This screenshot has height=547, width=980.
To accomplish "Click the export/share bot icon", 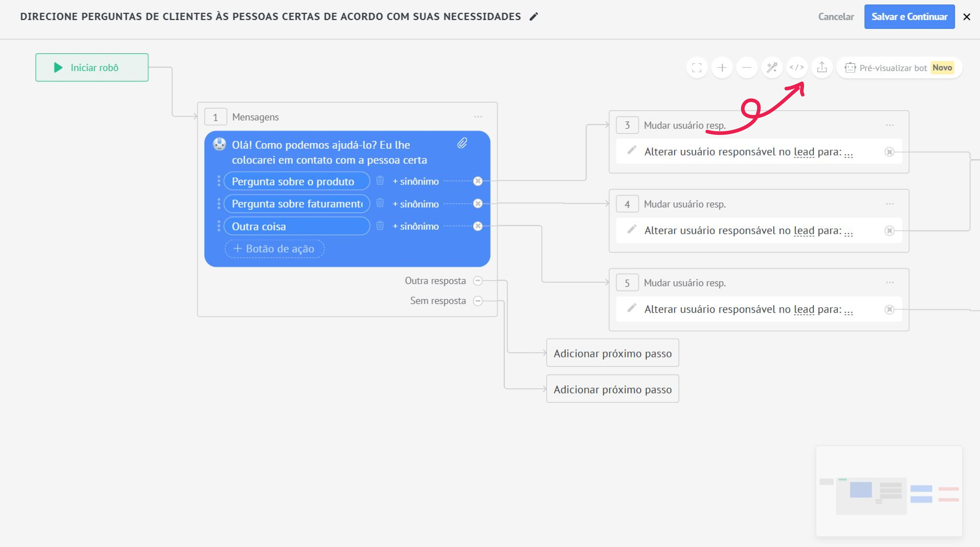I will 822,68.
